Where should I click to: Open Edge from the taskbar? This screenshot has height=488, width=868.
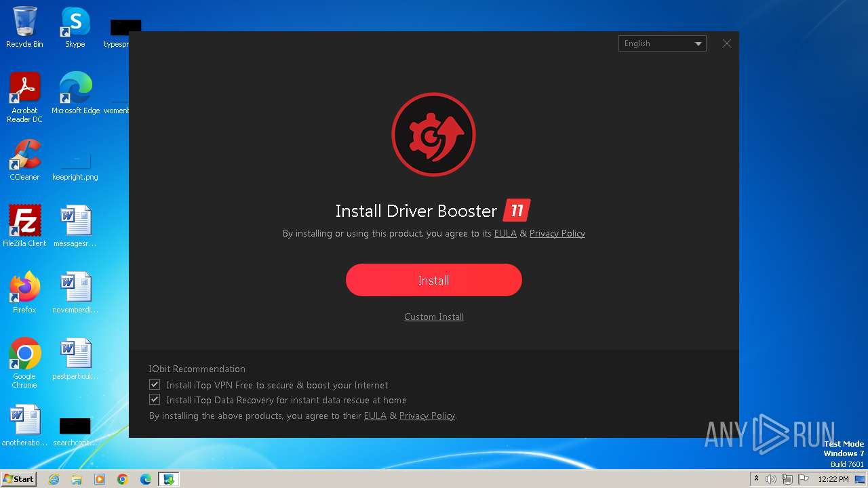point(146,479)
